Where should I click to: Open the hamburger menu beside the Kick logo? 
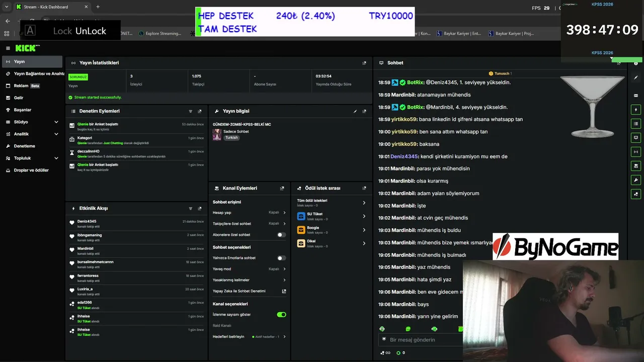[x=8, y=48]
